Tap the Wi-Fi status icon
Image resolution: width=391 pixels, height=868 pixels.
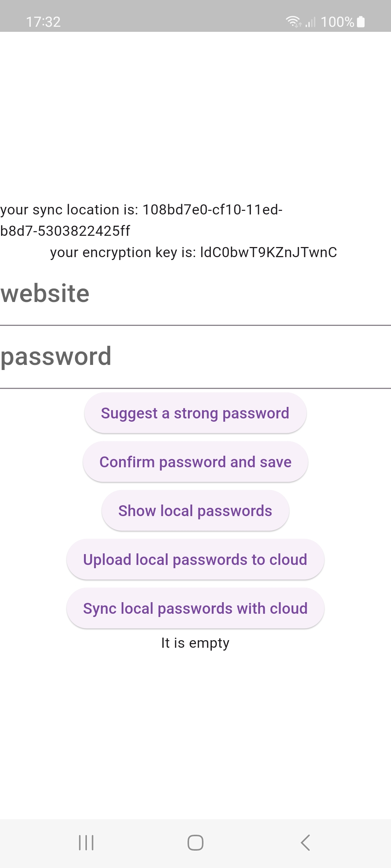coord(292,22)
